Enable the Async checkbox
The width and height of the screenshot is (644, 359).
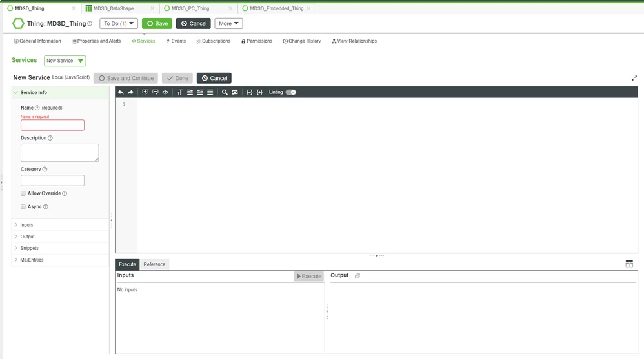click(23, 207)
